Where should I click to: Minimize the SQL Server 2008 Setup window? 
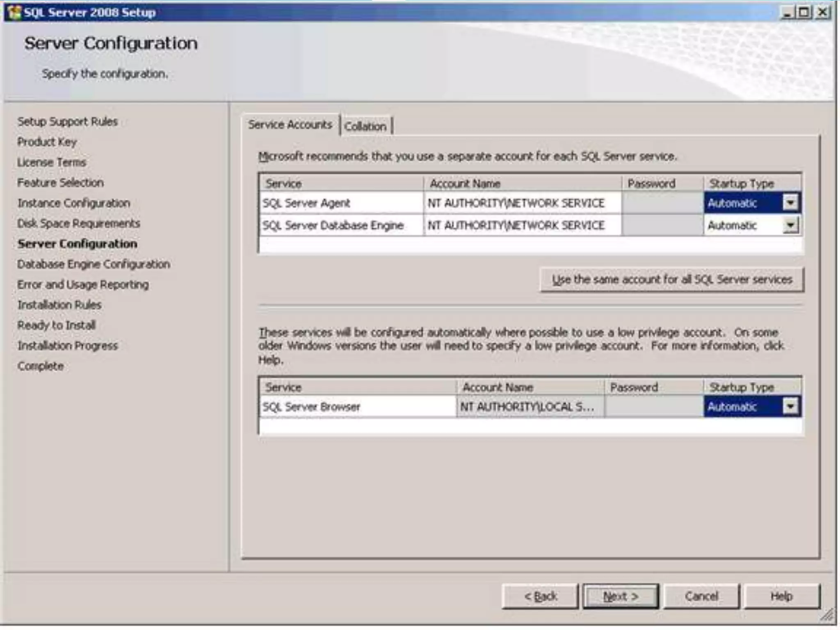(787, 13)
